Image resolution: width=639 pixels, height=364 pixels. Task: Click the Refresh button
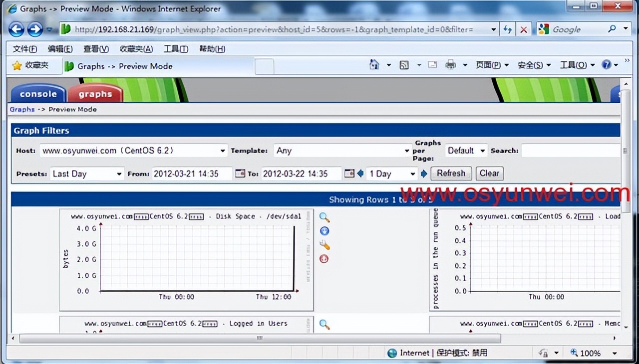tap(451, 173)
